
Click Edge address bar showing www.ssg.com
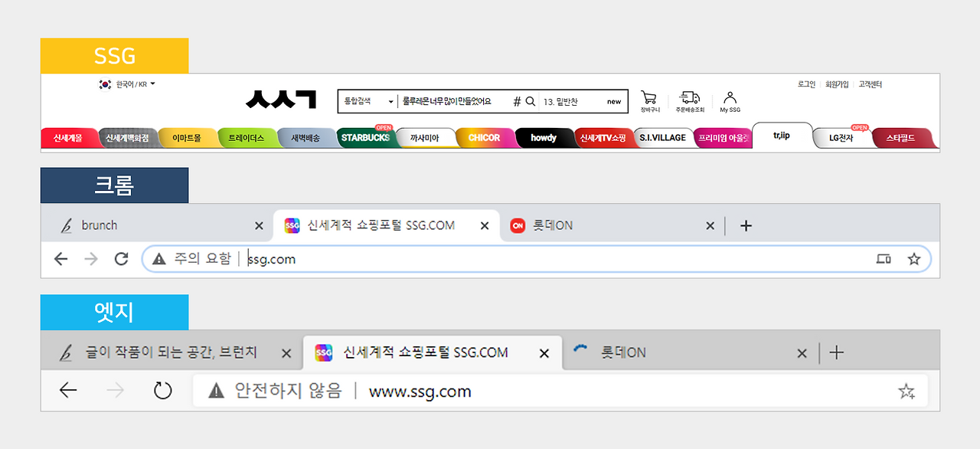coord(560,391)
